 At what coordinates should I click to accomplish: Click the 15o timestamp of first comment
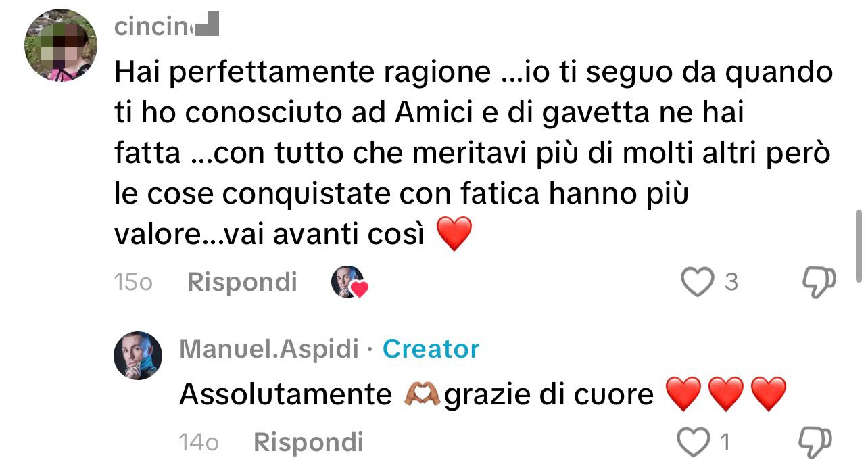pyautogui.click(x=133, y=283)
